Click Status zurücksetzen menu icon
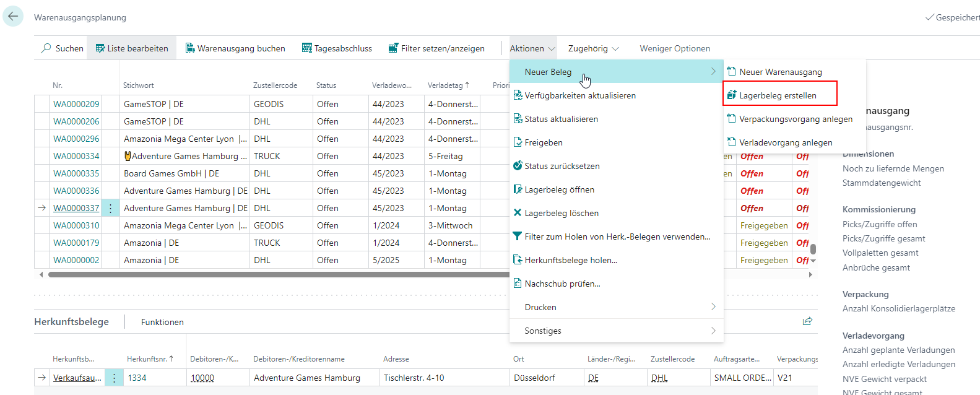The height and width of the screenshot is (395, 980). tap(518, 166)
